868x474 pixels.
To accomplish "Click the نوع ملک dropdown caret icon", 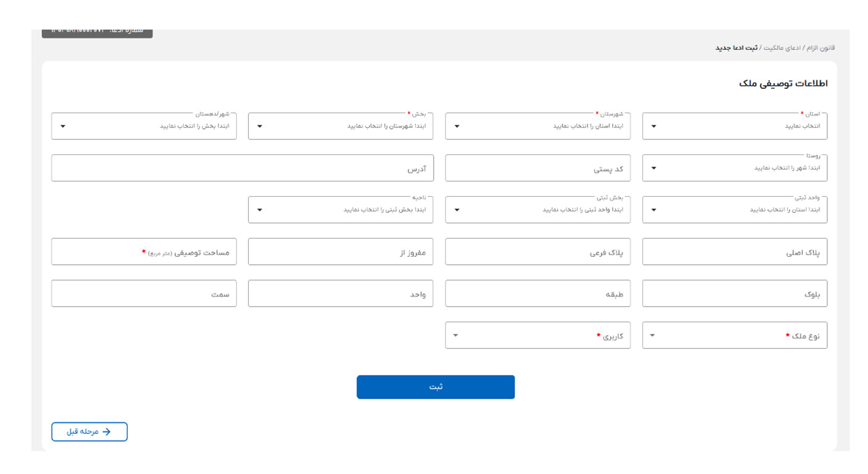I will click(x=653, y=336).
